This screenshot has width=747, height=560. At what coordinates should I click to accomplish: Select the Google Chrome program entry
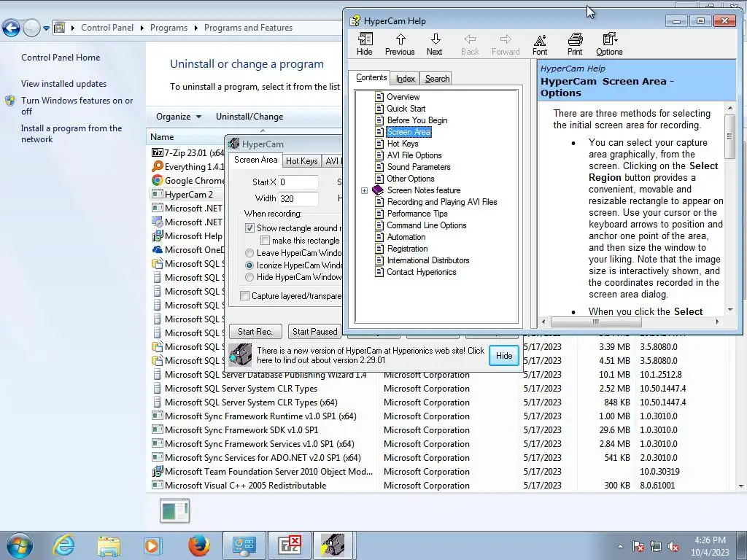click(x=187, y=181)
